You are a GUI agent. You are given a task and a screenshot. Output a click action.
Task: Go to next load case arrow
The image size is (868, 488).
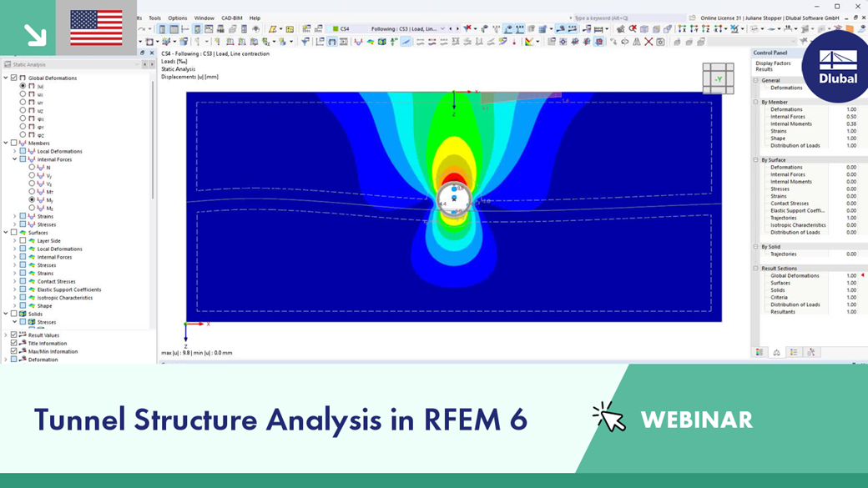click(x=457, y=28)
